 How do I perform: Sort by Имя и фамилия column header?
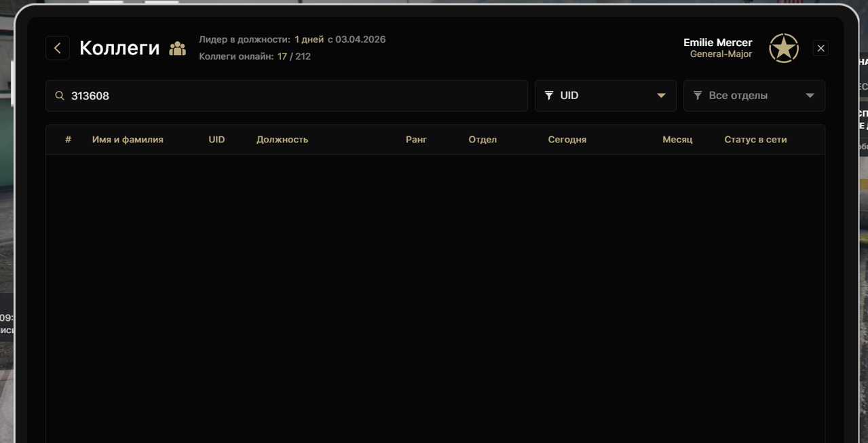(x=128, y=139)
